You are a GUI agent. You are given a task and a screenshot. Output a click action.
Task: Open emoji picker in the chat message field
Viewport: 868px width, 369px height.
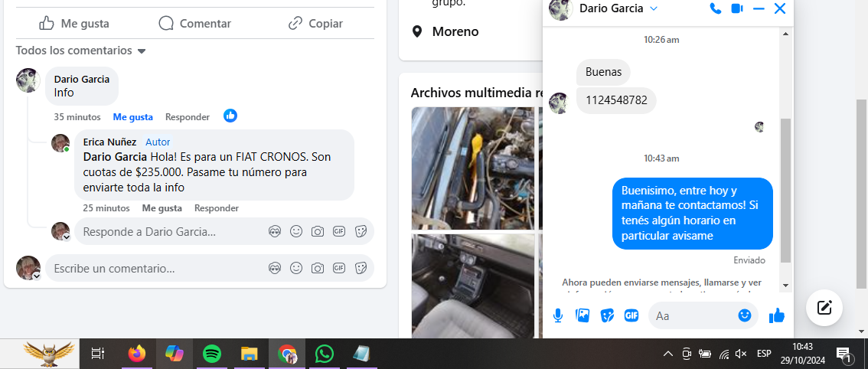744,315
